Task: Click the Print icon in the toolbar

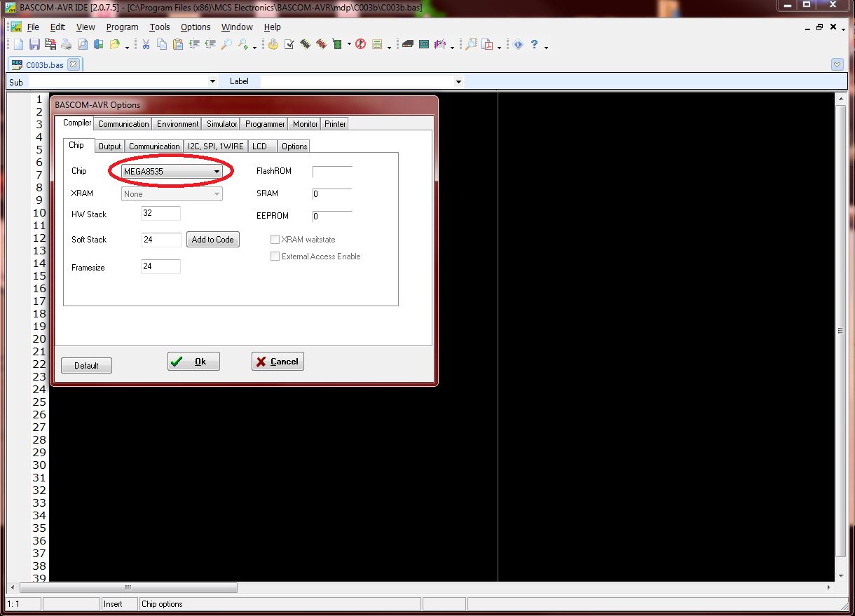Action: click(67, 45)
